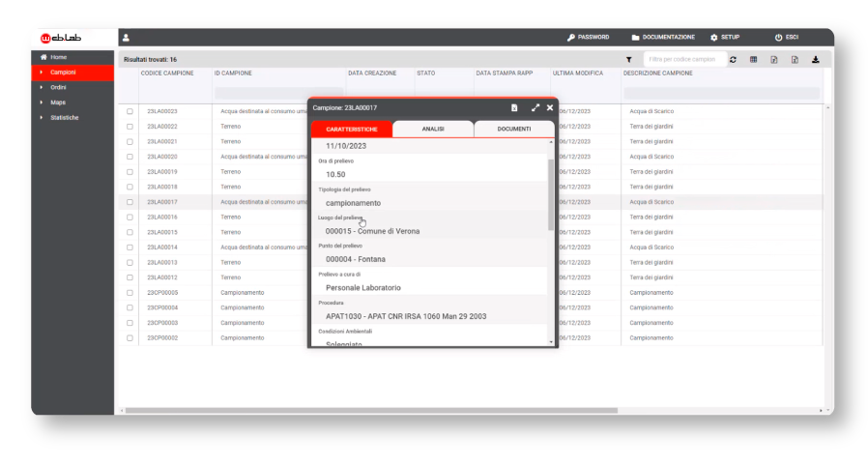Click sample code 23CP00004
The image size is (868, 465).
pos(162,307)
